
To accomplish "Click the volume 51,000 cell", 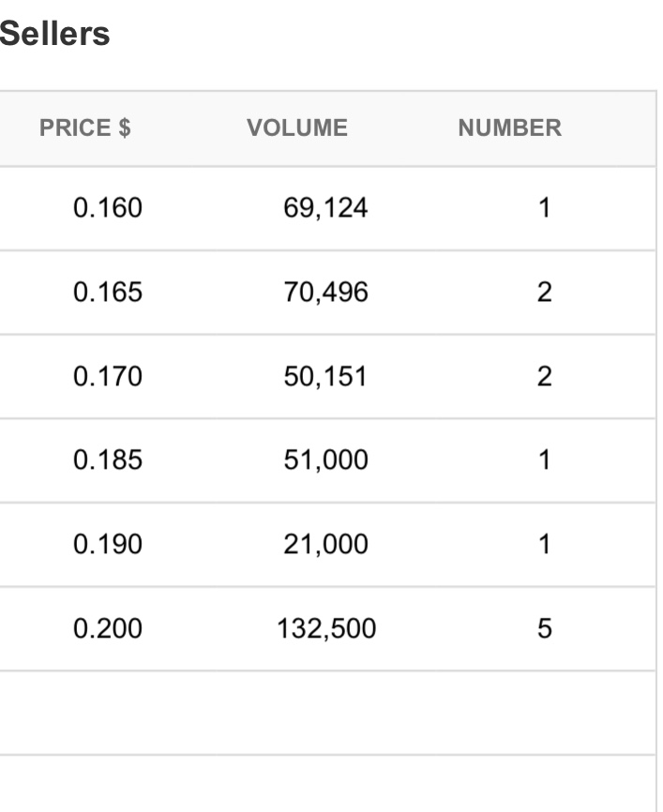I will [325, 460].
